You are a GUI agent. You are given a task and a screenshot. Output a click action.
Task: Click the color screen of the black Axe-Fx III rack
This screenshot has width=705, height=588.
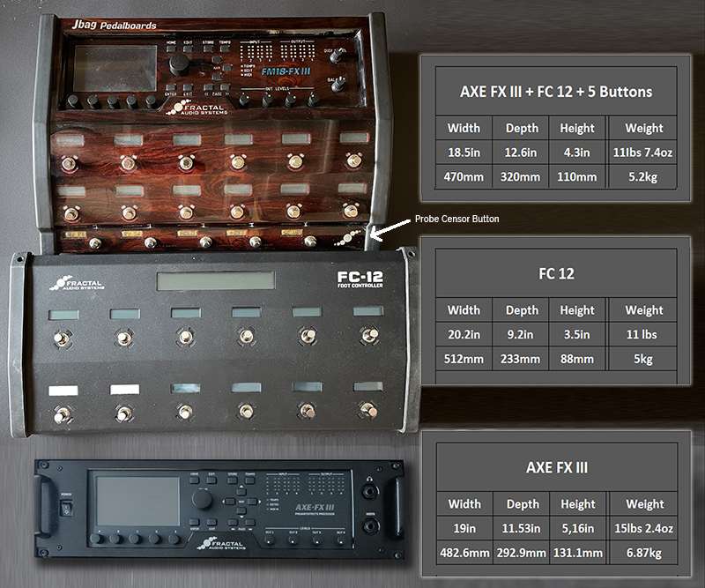[138, 502]
